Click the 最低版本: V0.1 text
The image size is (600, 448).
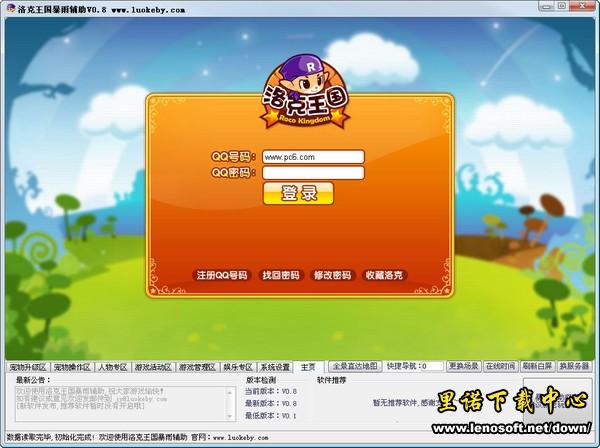point(271,415)
